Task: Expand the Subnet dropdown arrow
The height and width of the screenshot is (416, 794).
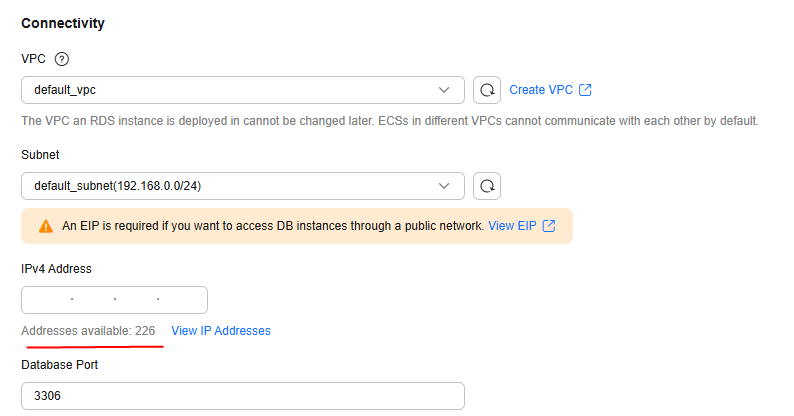Action: [445, 186]
